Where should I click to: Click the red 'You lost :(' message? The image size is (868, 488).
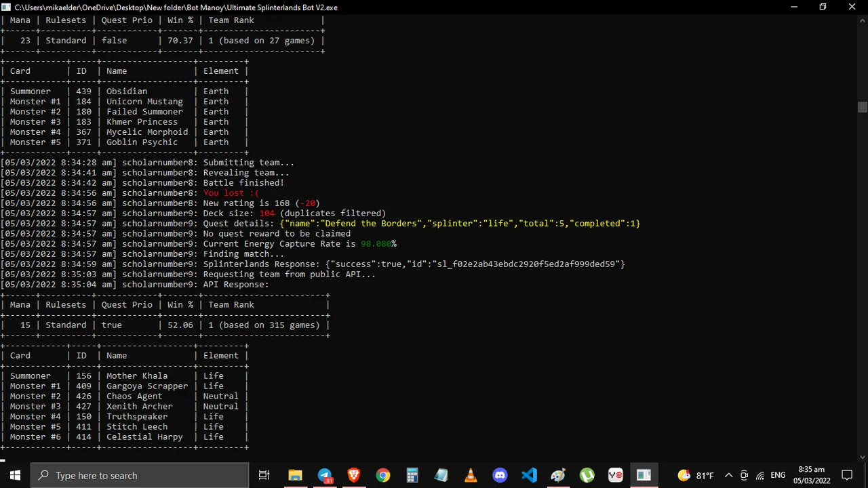pyautogui.click(x=231, y=193)
